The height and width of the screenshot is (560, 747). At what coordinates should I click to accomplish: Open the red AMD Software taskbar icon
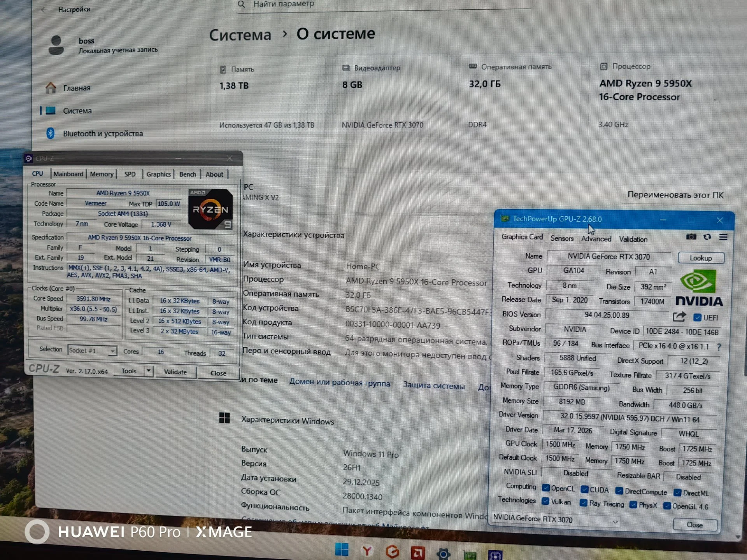[418, 552]
